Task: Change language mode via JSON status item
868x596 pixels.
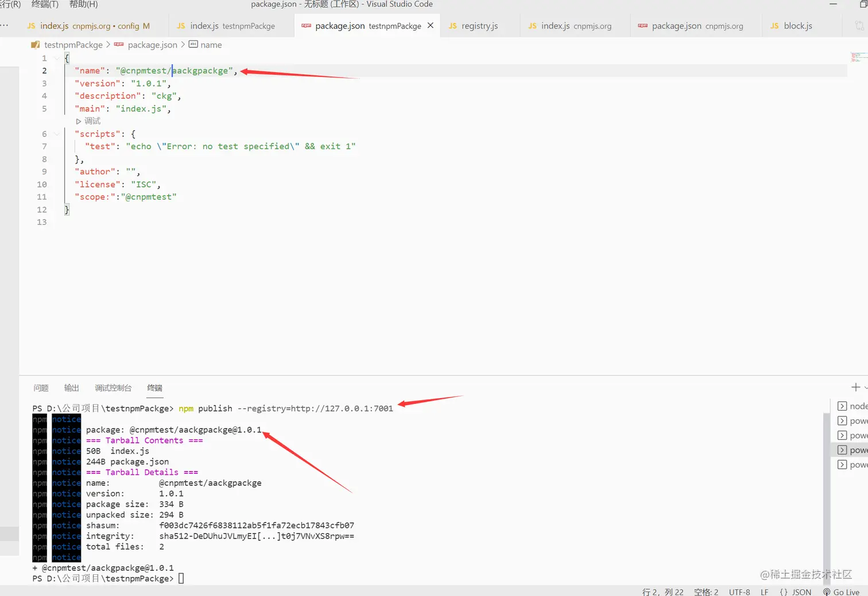Action: [x=796, y=592]
